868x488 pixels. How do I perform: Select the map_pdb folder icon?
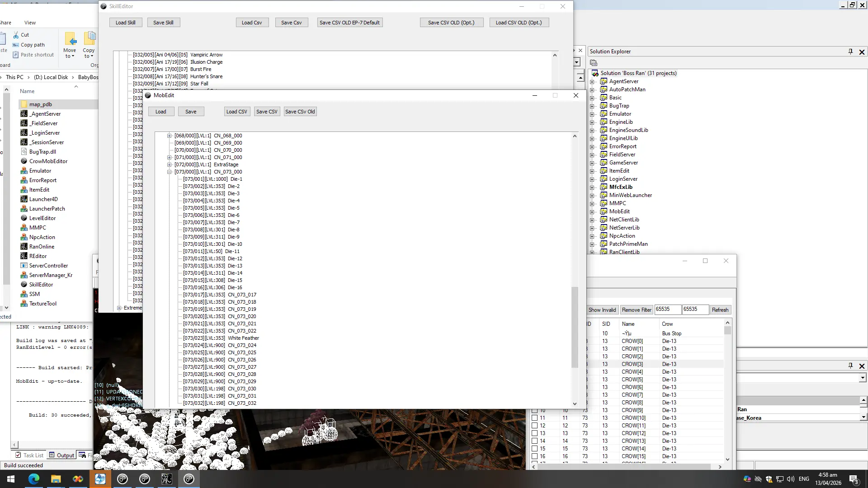coord(24,104)
